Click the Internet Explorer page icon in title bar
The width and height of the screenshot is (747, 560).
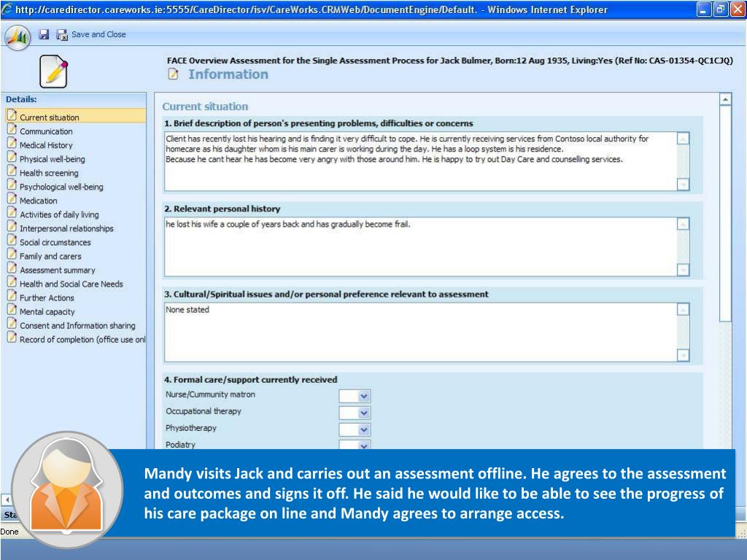(7, 9)
